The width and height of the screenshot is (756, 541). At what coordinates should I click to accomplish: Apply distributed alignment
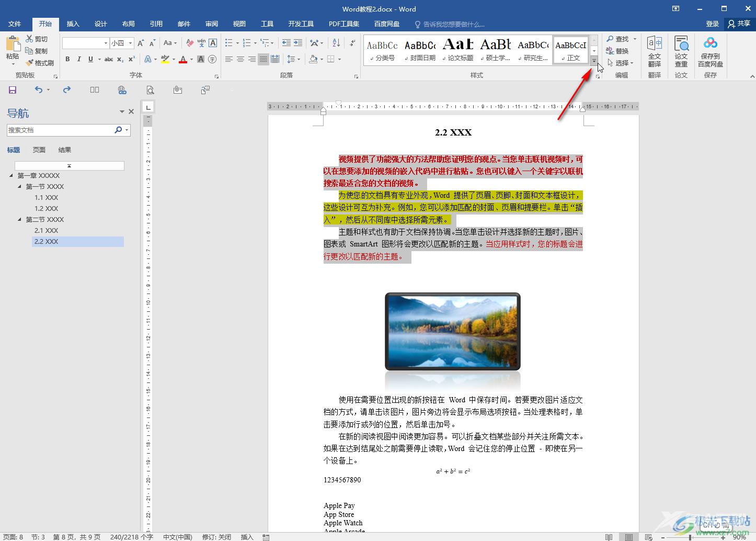[275, 59]
